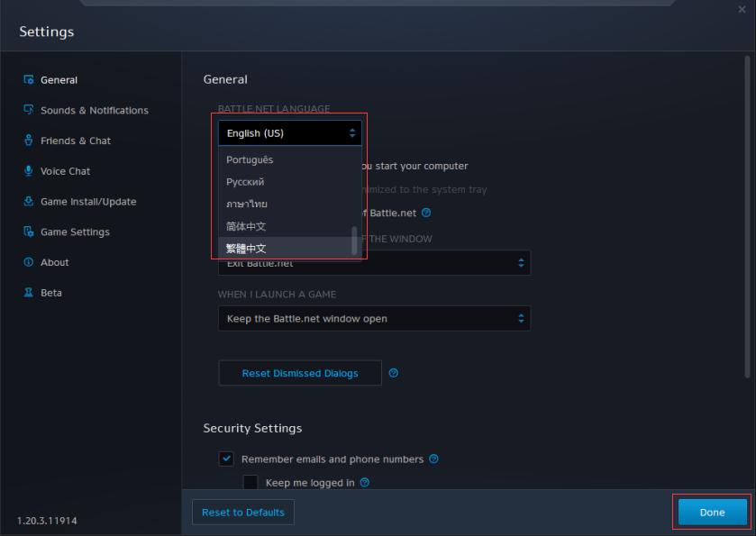
Task: Click the Friends & Chat icon
Action: point(29,141)
